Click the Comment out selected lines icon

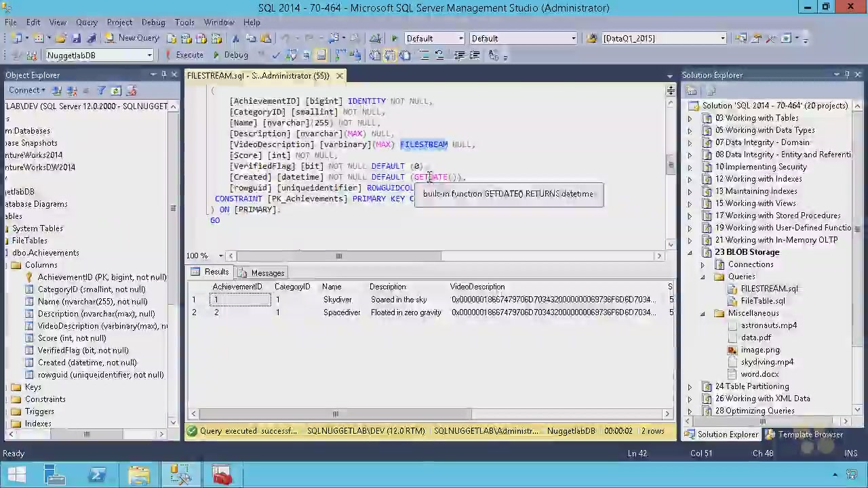coord(425,56)
